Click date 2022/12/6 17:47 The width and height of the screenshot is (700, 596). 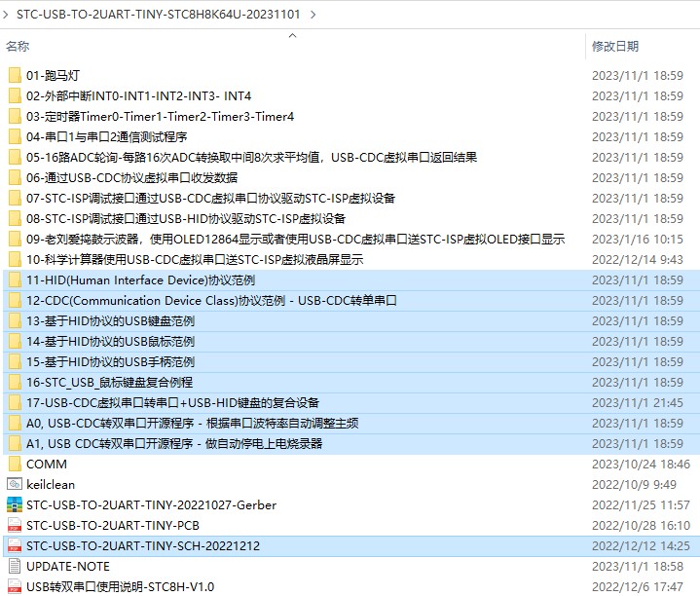(637, 586)
